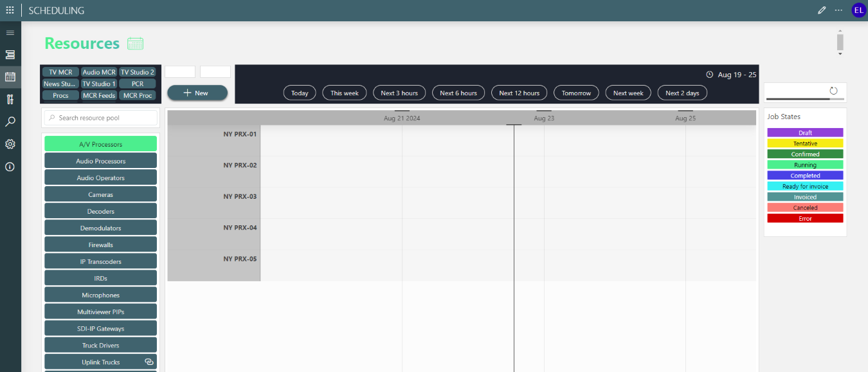The width and height of the screenshot is (868, 372).
Task: Select the Microphones resource pool
Action: point(100,295)
